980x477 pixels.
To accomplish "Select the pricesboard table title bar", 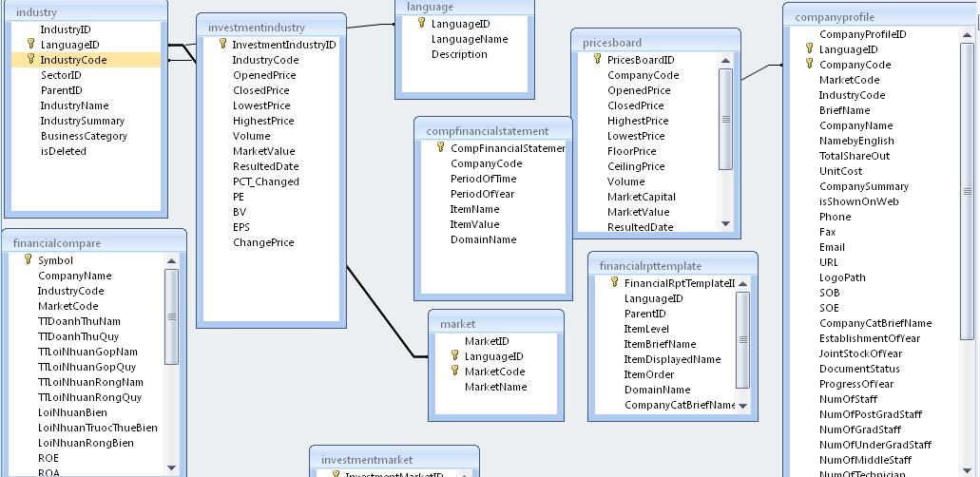I will click(656, 43).
